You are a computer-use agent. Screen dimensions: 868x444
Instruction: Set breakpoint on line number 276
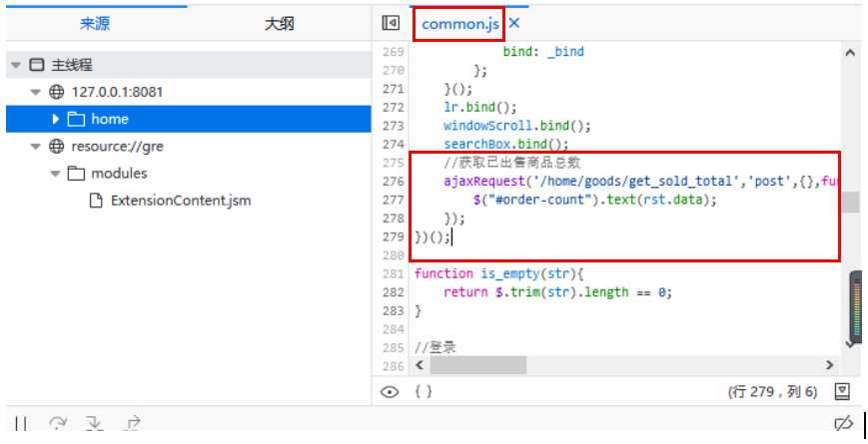tap(393, 182)
